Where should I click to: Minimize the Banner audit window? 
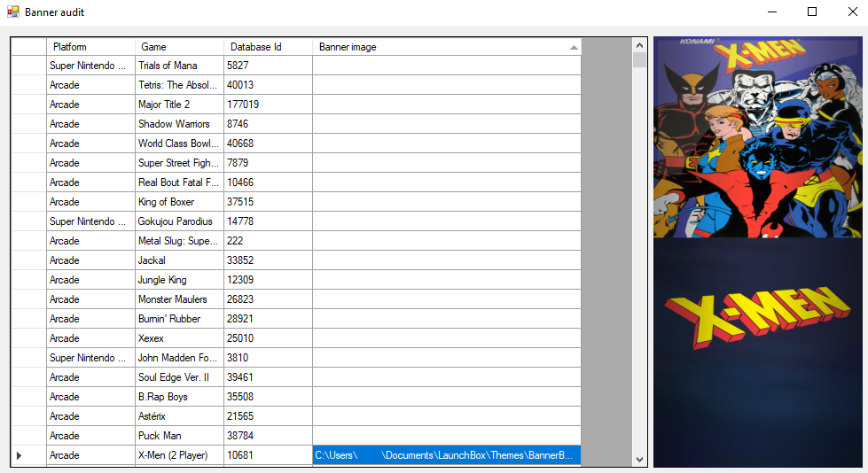772,12
